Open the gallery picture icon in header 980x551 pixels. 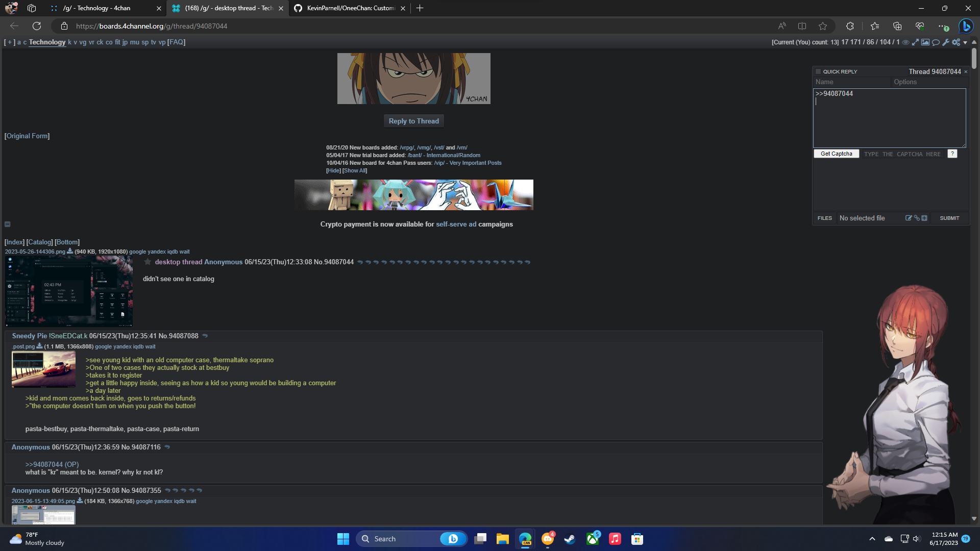(925, 42)
